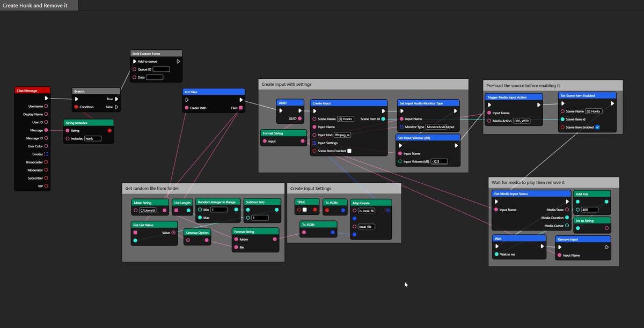Select the Value output port on Get List Value
This screenshot has width=644, height=328.
[x=173, y=233]
